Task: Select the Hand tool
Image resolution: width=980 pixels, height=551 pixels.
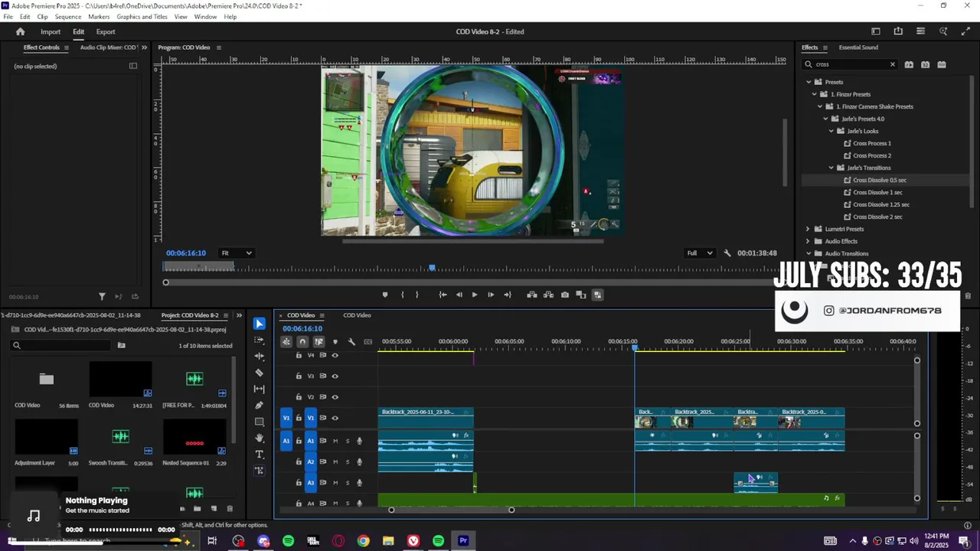Action: tap(259, 438)
